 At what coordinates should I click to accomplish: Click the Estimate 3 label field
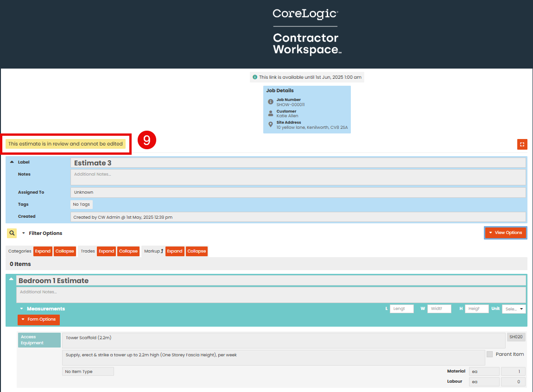[298, 163]
